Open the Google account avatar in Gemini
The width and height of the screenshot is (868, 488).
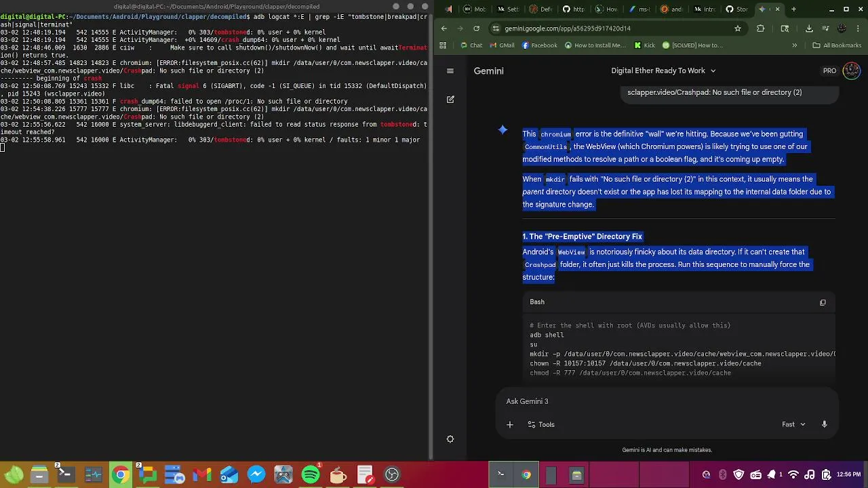[851, 70]
